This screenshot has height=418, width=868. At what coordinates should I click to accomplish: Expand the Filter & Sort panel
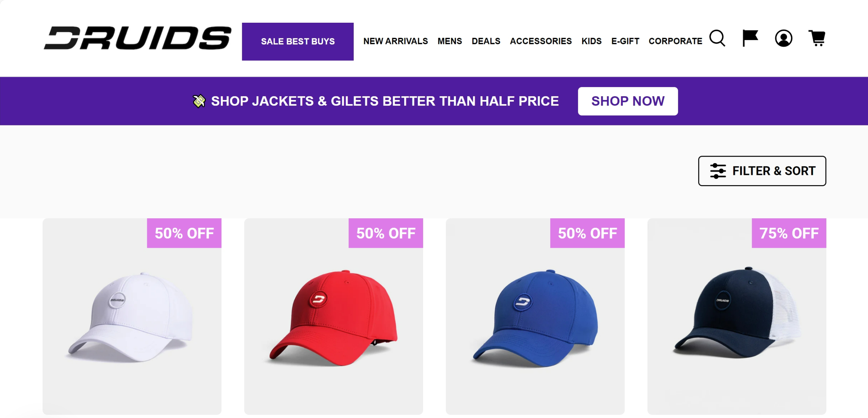pyautogui.click(x=762, y=171)
